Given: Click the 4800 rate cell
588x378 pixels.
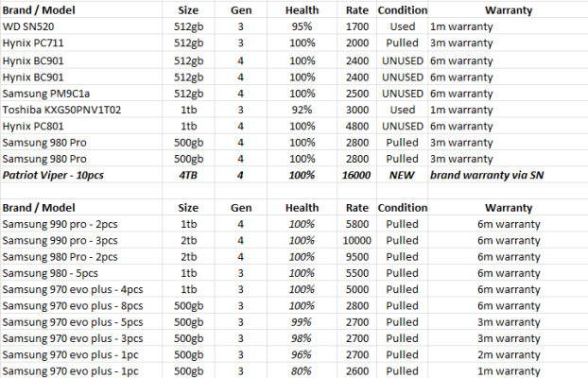Looking at the screenshot, I should (356, 126).
